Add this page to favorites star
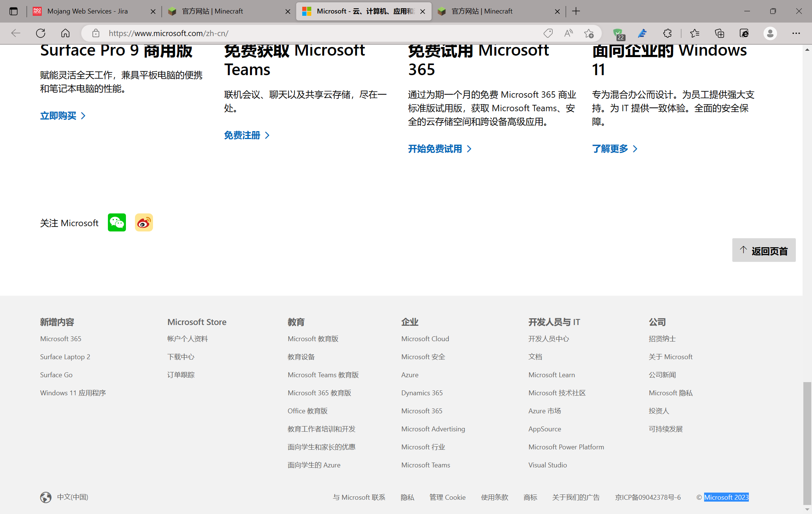This screenshot has height=514, width=812. pyautogui.click(x=589, y=33)
